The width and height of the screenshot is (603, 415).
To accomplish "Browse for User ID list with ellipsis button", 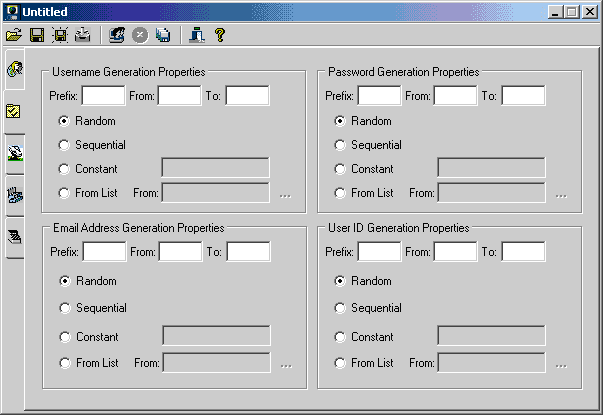I will tap(561, 365).
